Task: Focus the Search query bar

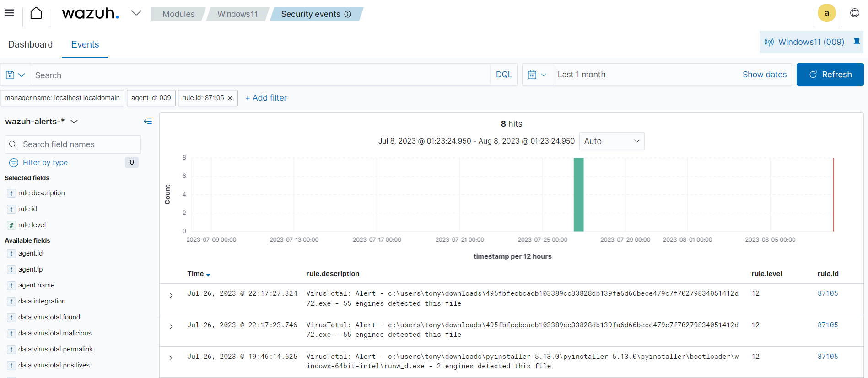Action: (x=261, y=75)
